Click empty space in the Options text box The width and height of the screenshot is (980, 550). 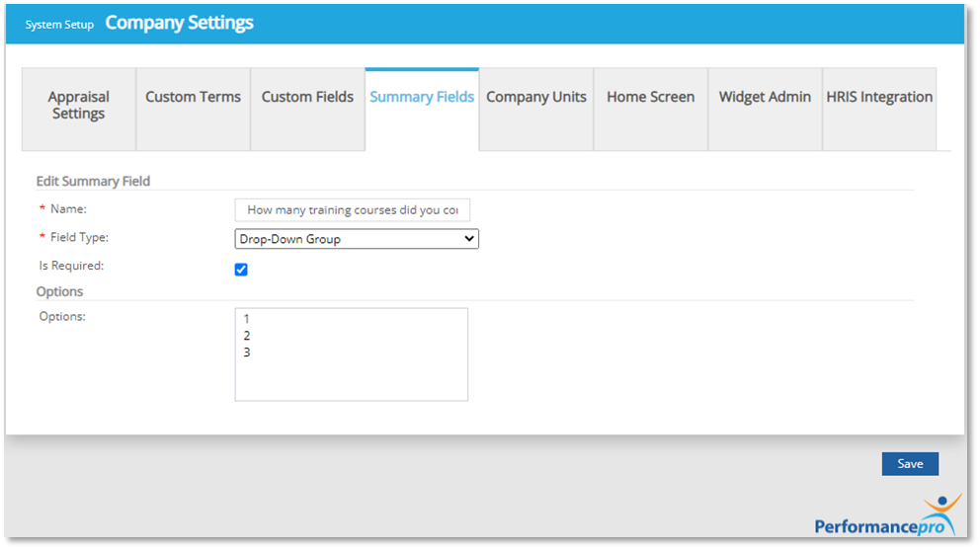click(x=351, y=380)
